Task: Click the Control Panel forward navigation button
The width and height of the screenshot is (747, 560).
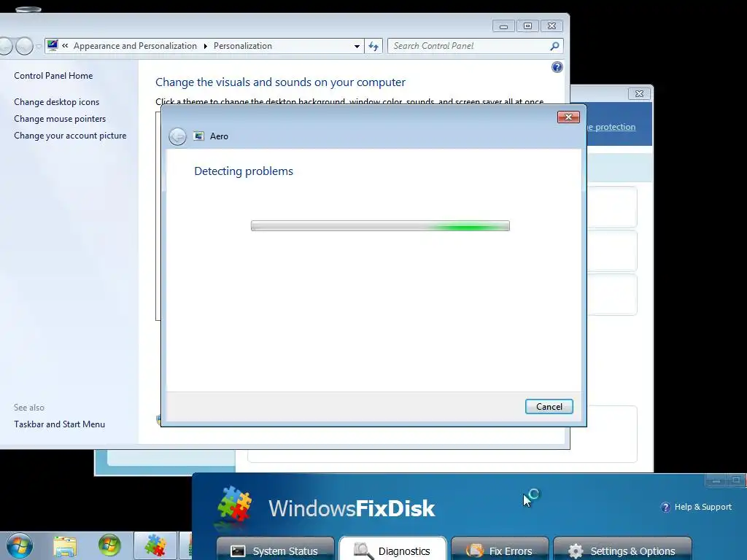Action: (x=24, y=46)
